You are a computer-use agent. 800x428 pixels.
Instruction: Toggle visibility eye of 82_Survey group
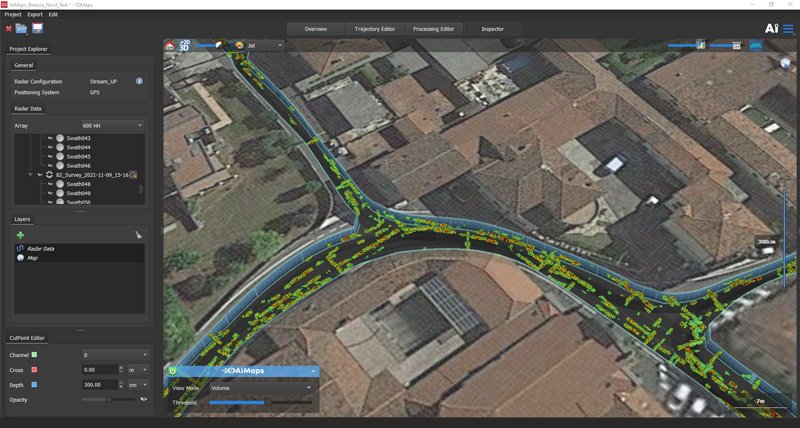tap(40, 175)
